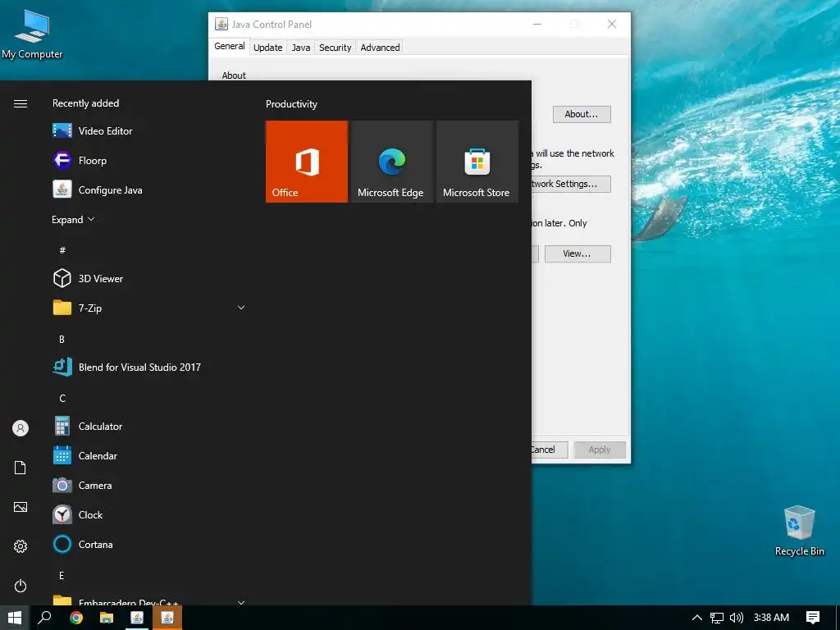Open Configure Java in Start menu
The width and height of the screenshot is (840, 630).
pyautogui.click(x=150, y=189)
